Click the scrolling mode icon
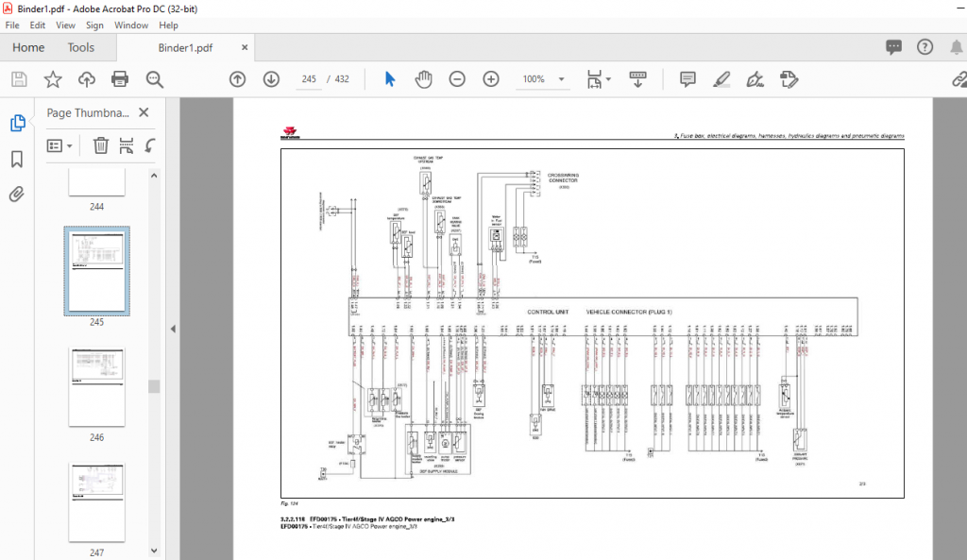Viewport: 967px width, 560px height. click(637, 79)
